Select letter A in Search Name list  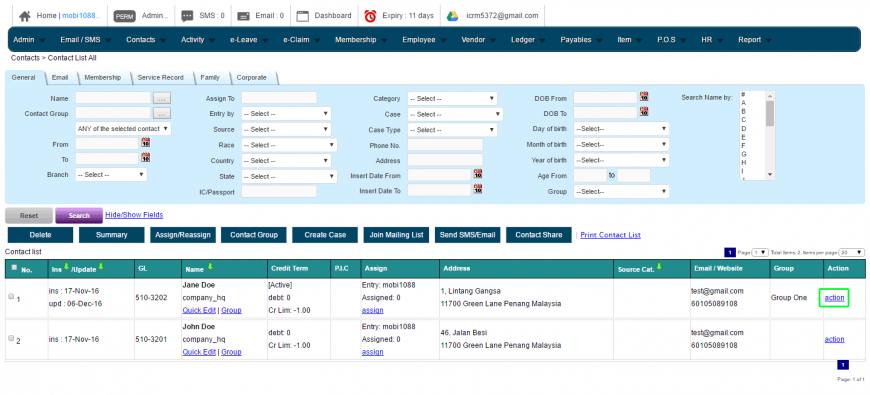[743, 103]
